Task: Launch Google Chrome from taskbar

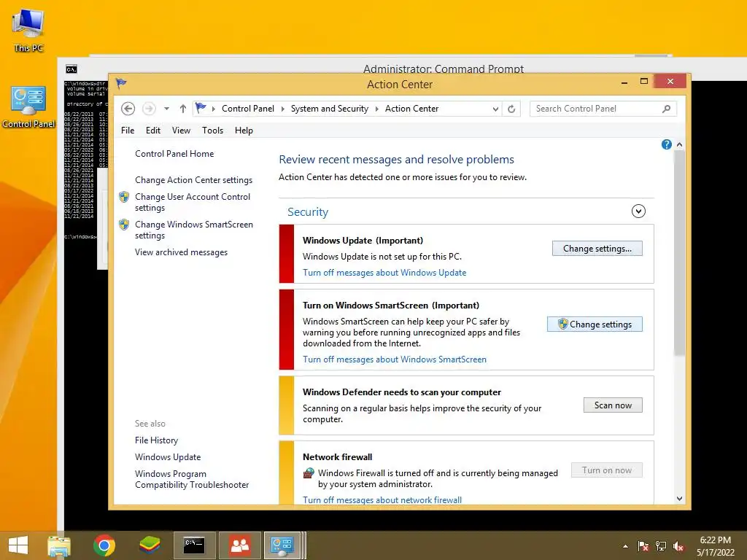Action: [x=104, y=545]
